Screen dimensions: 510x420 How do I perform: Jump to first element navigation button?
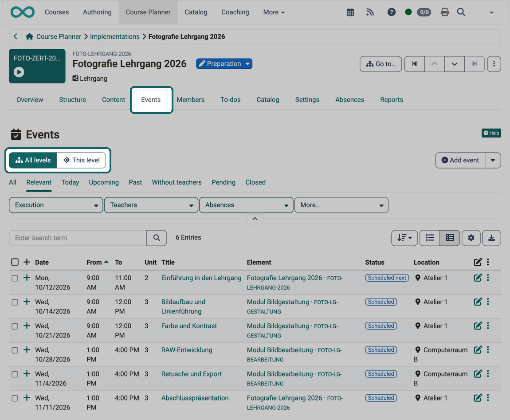click(x=414, y=64)
